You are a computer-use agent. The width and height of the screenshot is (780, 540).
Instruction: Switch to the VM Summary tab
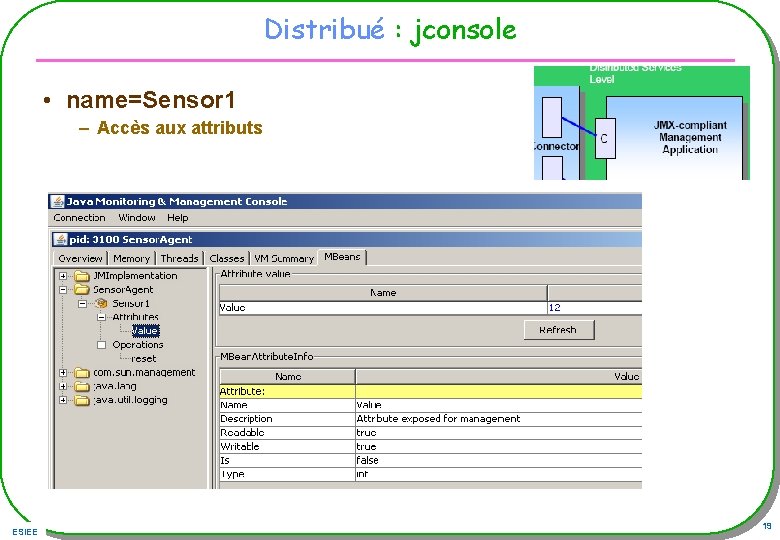(284, 259)
